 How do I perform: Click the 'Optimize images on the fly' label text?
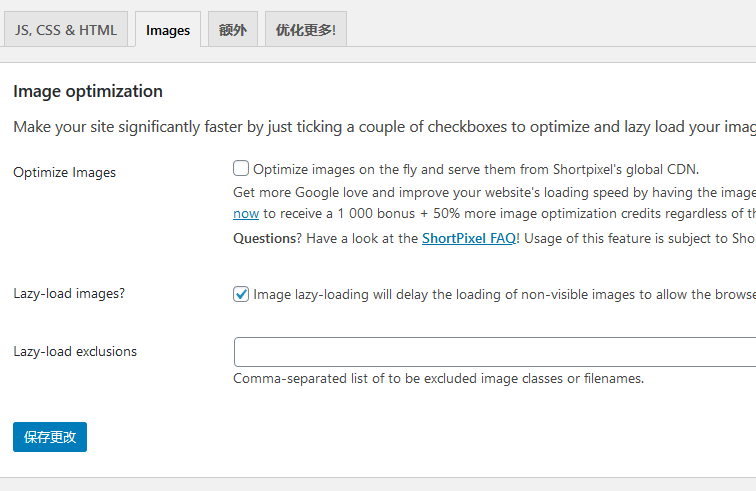point(475,169)
